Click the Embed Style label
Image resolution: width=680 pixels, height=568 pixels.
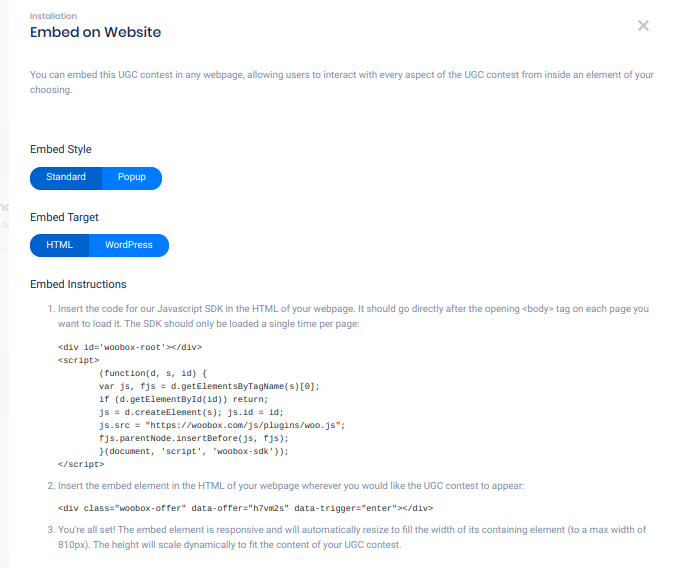pyautogui.click(x=61, y=149)
